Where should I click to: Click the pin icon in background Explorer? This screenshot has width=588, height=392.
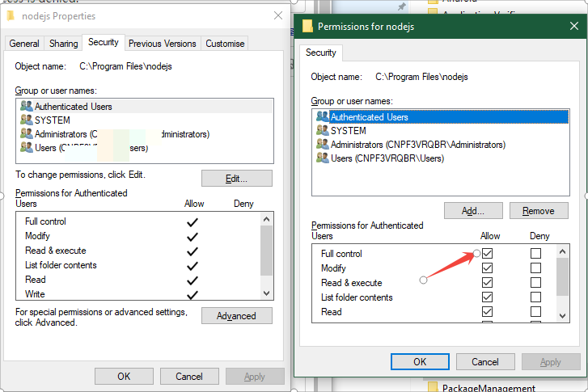pyautogui.click(x=402, y=6)
